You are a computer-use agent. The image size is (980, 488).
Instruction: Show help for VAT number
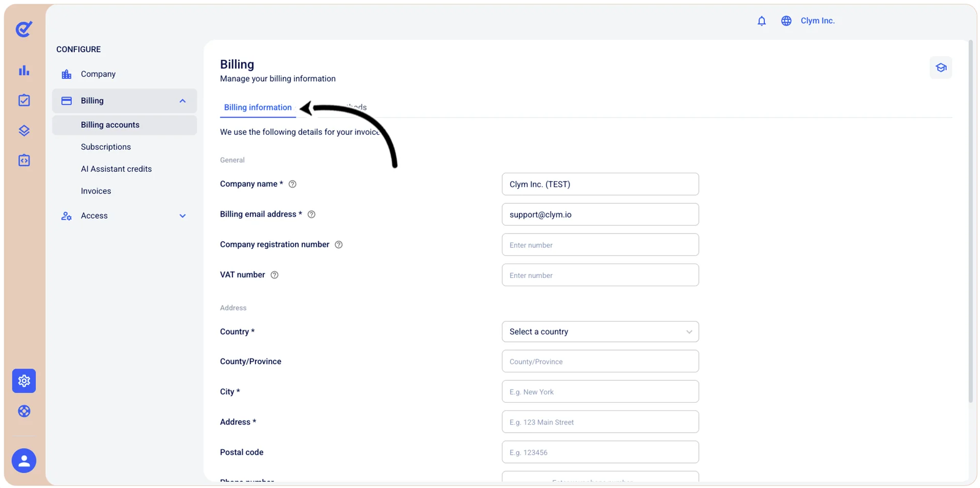[x=275, y=275]
